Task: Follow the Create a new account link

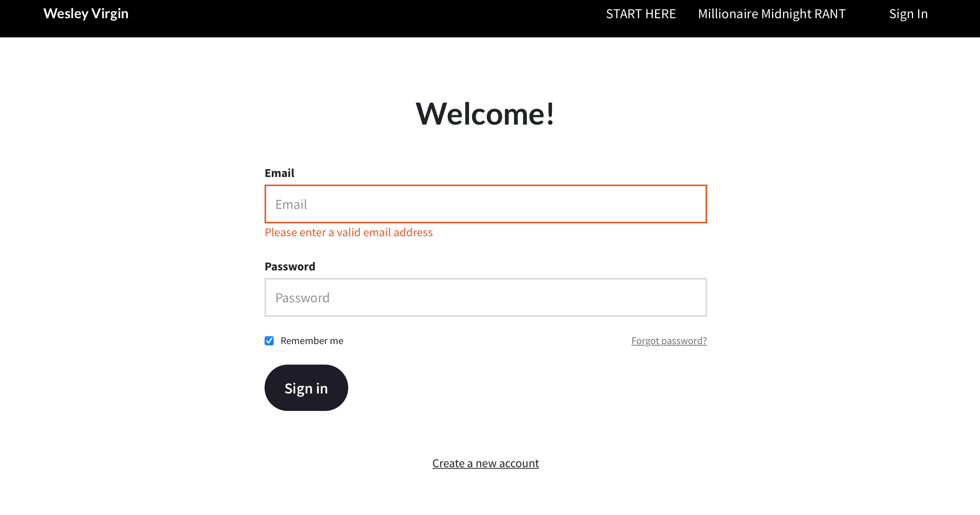Action: coord(485,463)
